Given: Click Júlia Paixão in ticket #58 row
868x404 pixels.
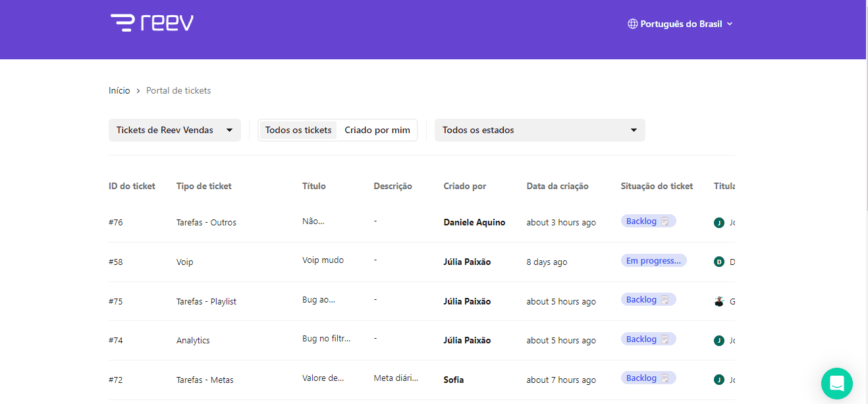Looking at the screenshot, I should [x=468, y=262].
